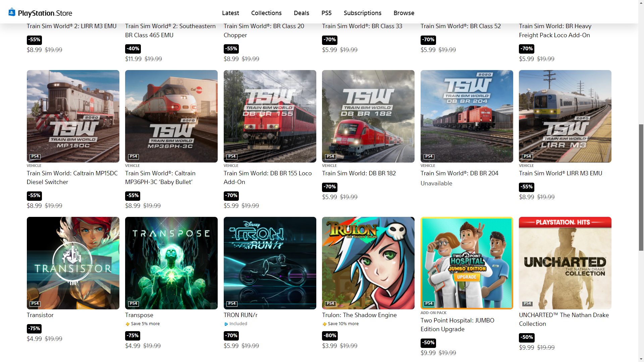644x362 pixels.
Task: Open the Subscriptions menu
Action: coord(363,13)
